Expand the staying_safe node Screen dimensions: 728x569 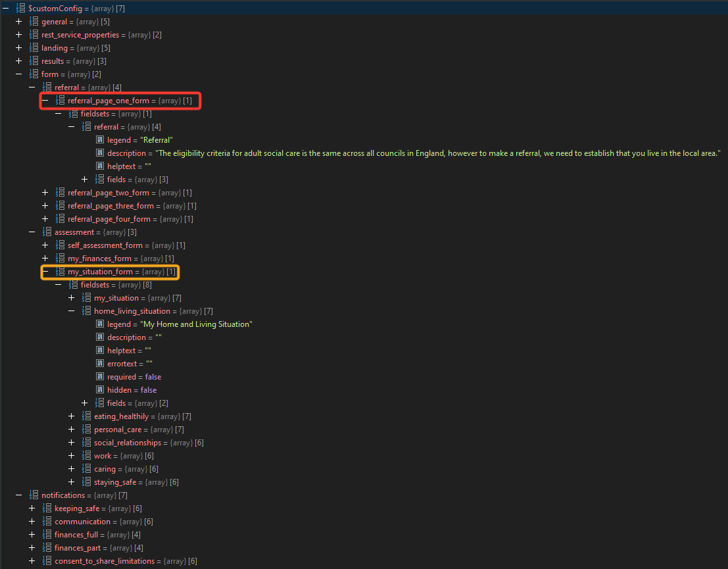pos(72,482)
